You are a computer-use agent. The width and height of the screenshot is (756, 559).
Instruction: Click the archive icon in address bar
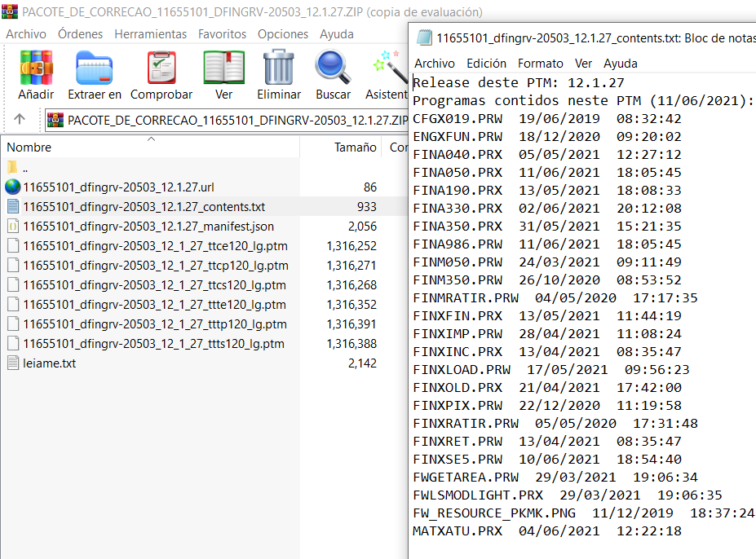(x=55, y=120)
